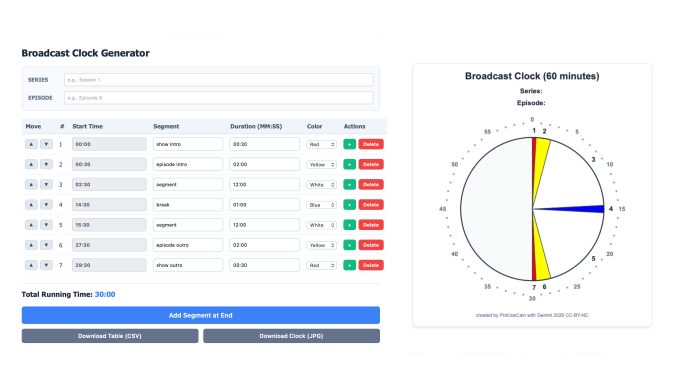Open the White color dropdown in row 5
Image resolution: width=678 pixels, height=381 pixels.
tap(321, 225)
